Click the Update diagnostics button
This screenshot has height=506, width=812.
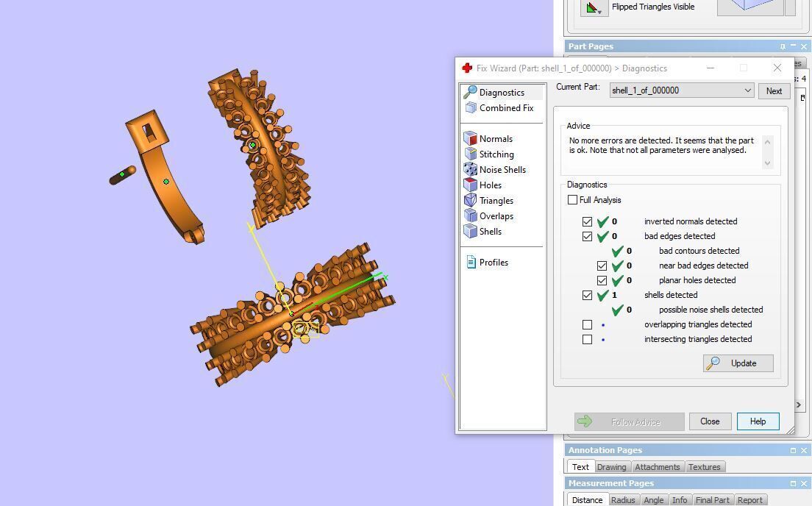[738, 363]
